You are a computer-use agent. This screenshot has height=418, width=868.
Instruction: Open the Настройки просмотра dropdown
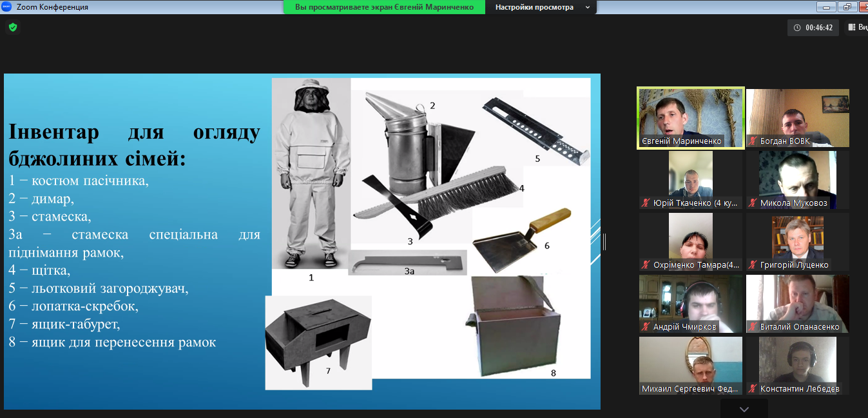click(542, 7)
